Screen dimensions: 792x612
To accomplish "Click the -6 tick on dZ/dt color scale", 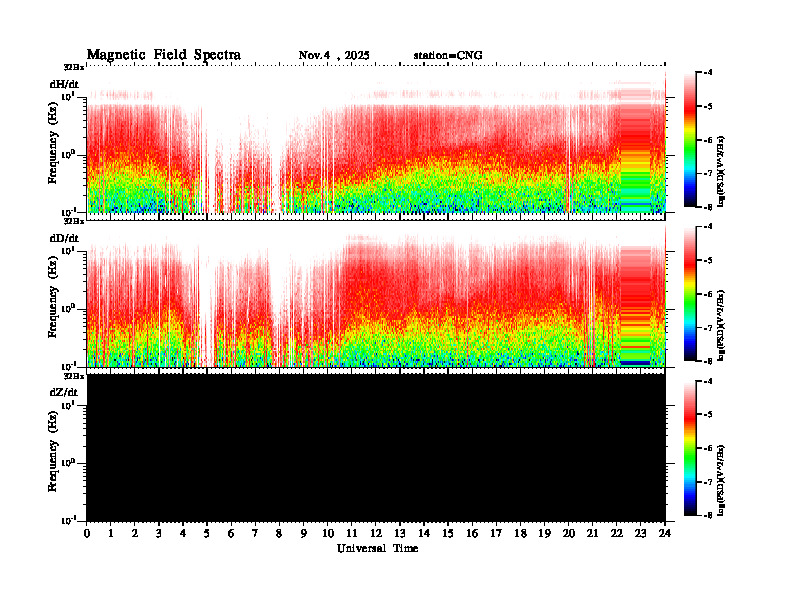I will (x=709, y=448).
